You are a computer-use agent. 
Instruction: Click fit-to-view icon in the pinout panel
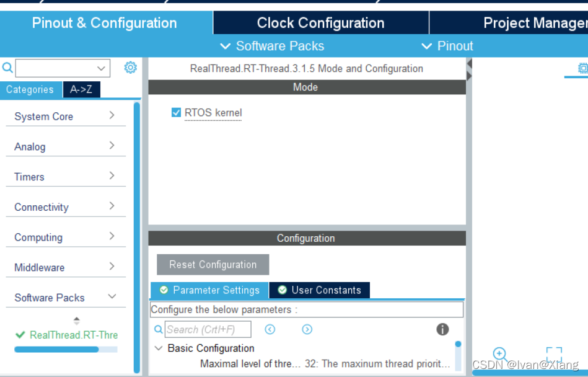555,353
